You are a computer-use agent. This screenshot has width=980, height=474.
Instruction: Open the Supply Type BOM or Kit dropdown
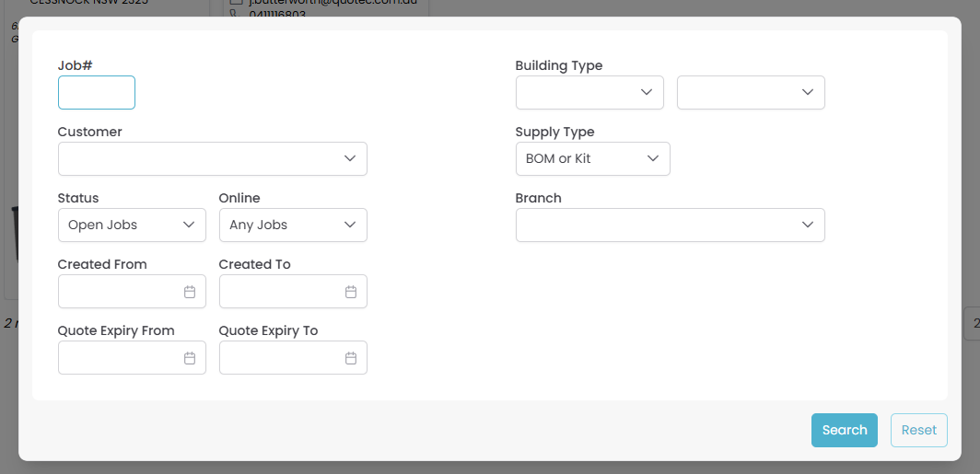click(x=592, y=159)
